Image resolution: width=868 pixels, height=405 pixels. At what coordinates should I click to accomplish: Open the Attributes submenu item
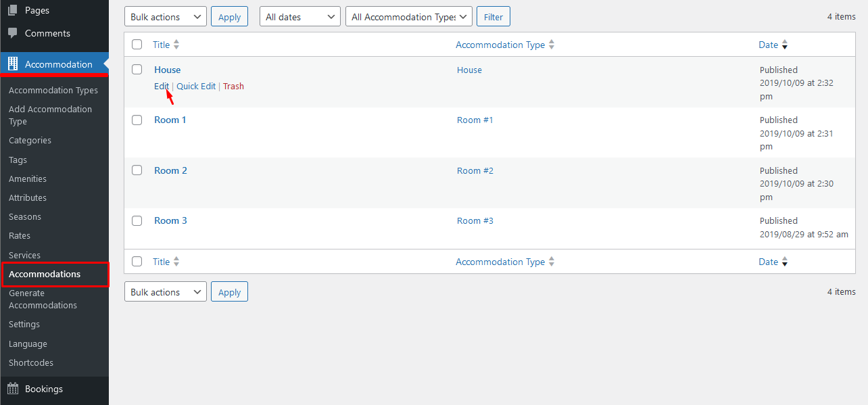point(28,198)
